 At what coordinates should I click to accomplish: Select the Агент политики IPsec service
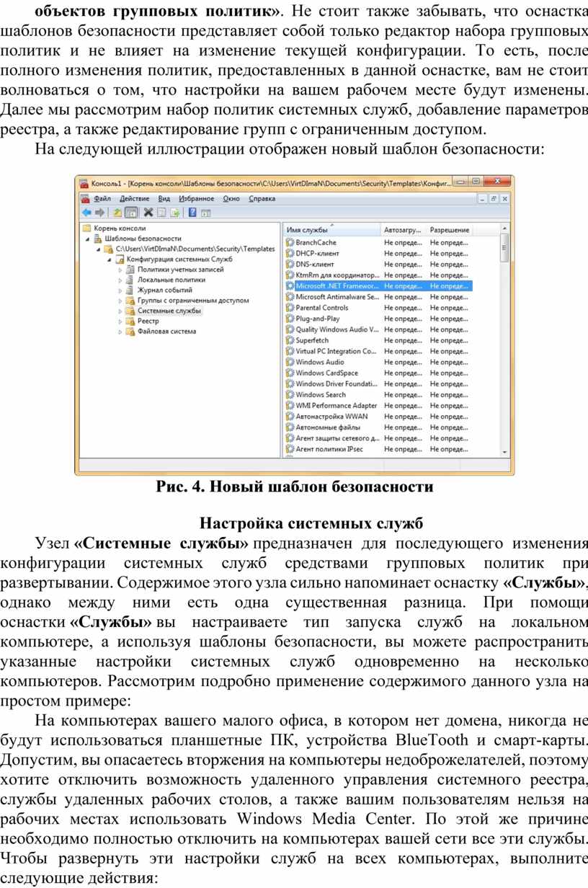click(378, 449)
